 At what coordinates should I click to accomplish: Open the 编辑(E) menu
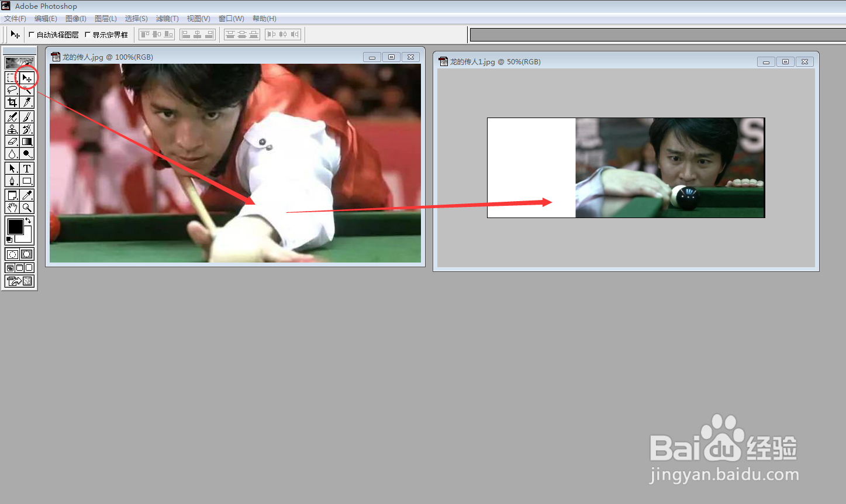pos(46,19)
